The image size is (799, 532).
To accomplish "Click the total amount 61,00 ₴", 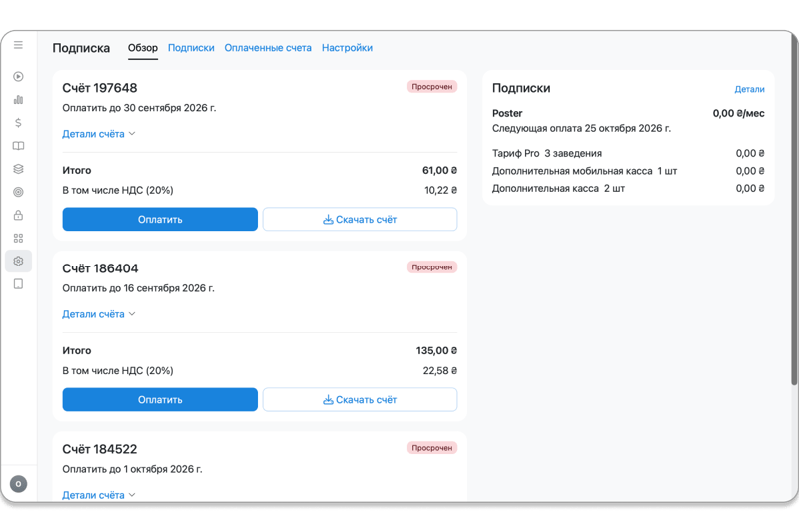I will (439, 170).
